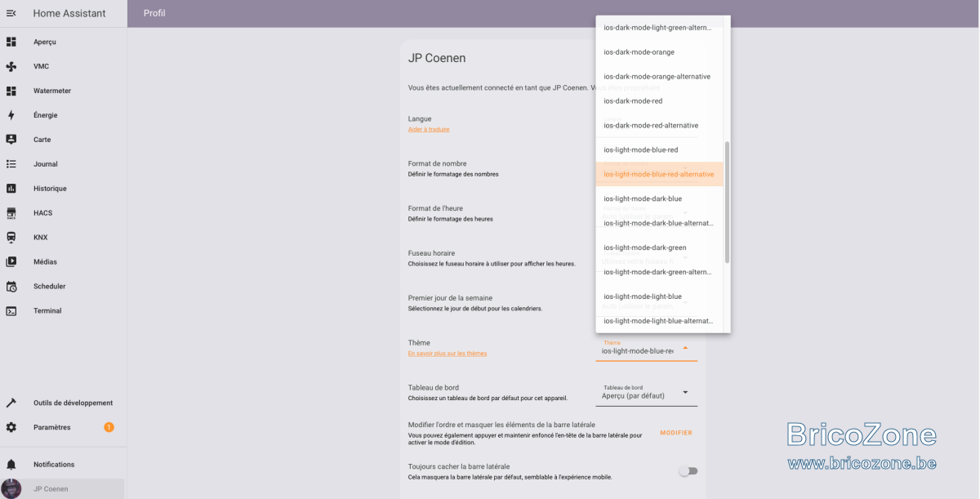This screenshot has height=499, width=980.
Task: Open the Carte map icon
Action: tap(11, 140)
